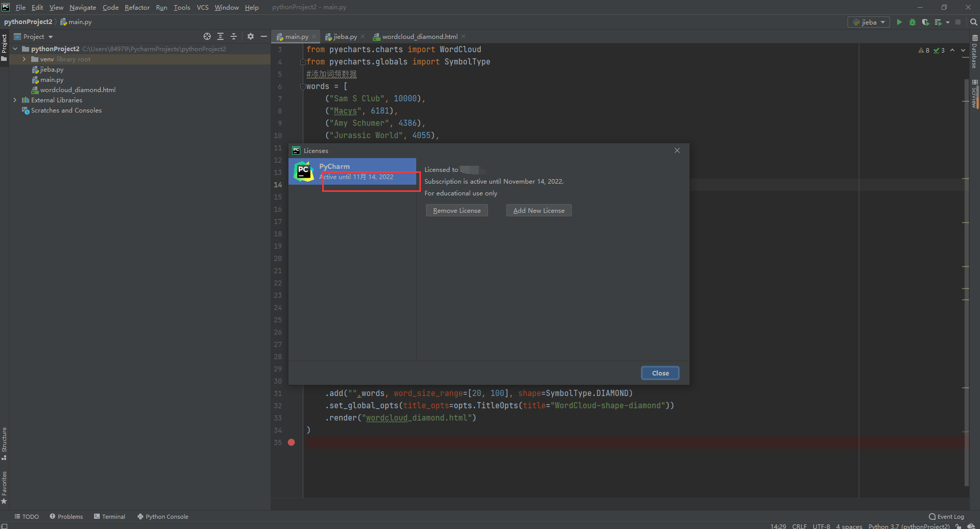Screen dimensions: 980x529
Task: Hide the Project tool window
Action: click(263, 36)
